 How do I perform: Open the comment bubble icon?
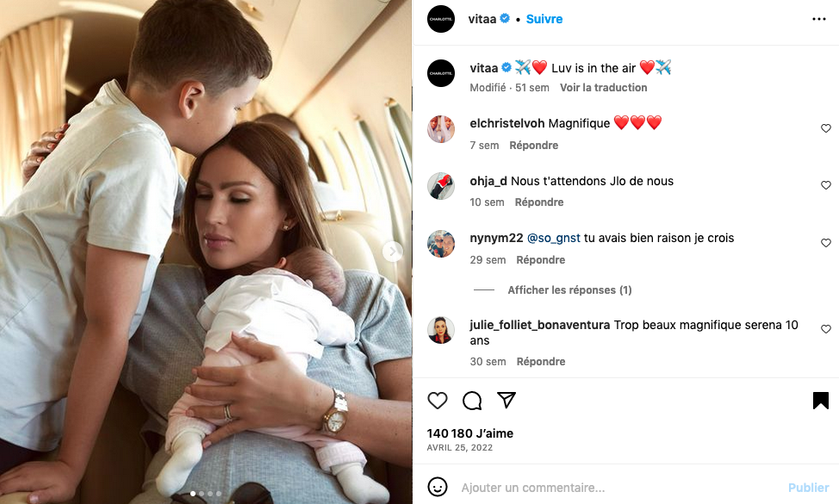472,401
